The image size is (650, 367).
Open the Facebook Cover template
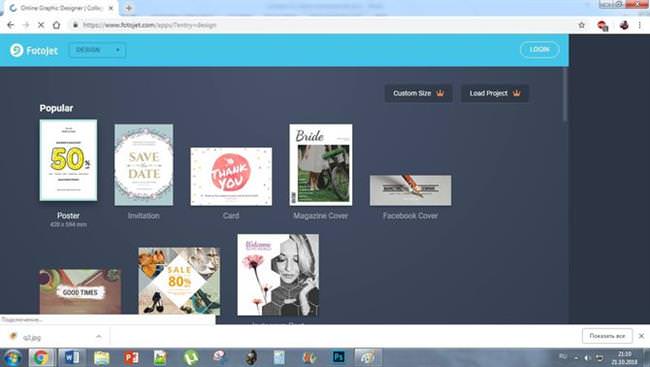(410, 190)
